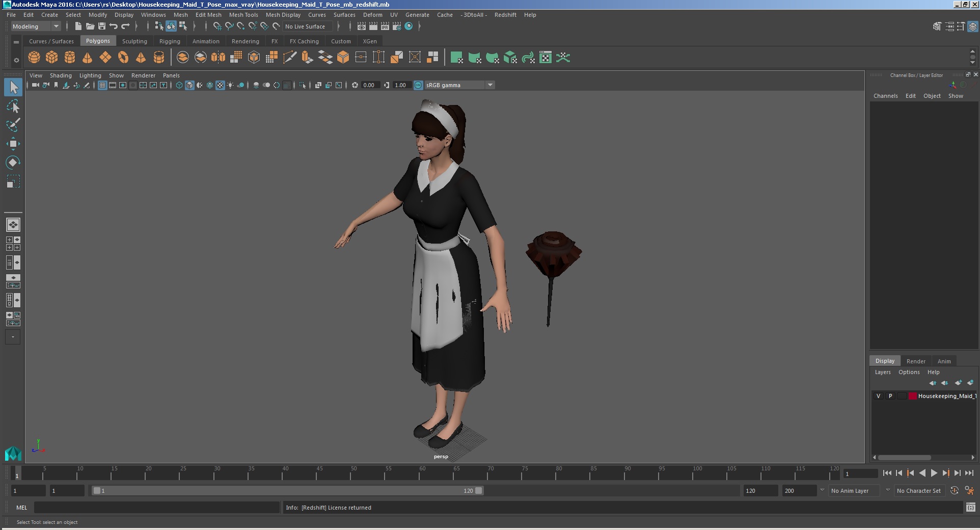Screen dimensions: 980x530
Task: Click the MEL command input field
Action: pos(157,508)
